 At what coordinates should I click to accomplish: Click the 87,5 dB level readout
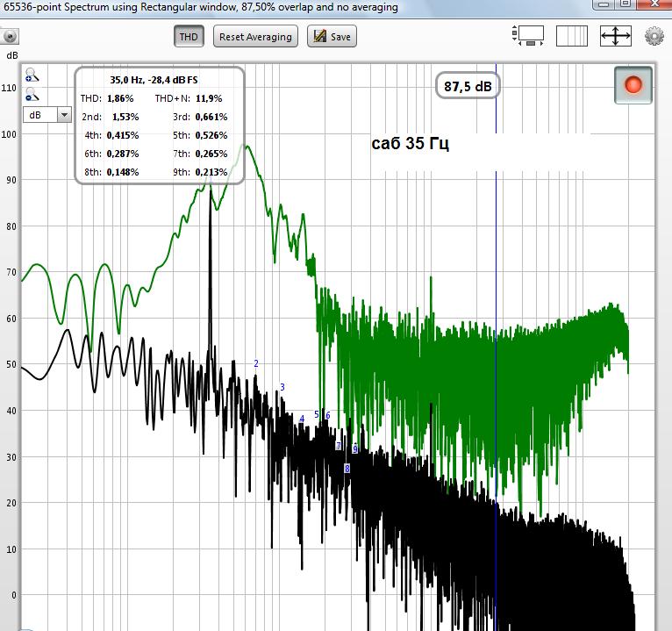click(x=468, y=87)
